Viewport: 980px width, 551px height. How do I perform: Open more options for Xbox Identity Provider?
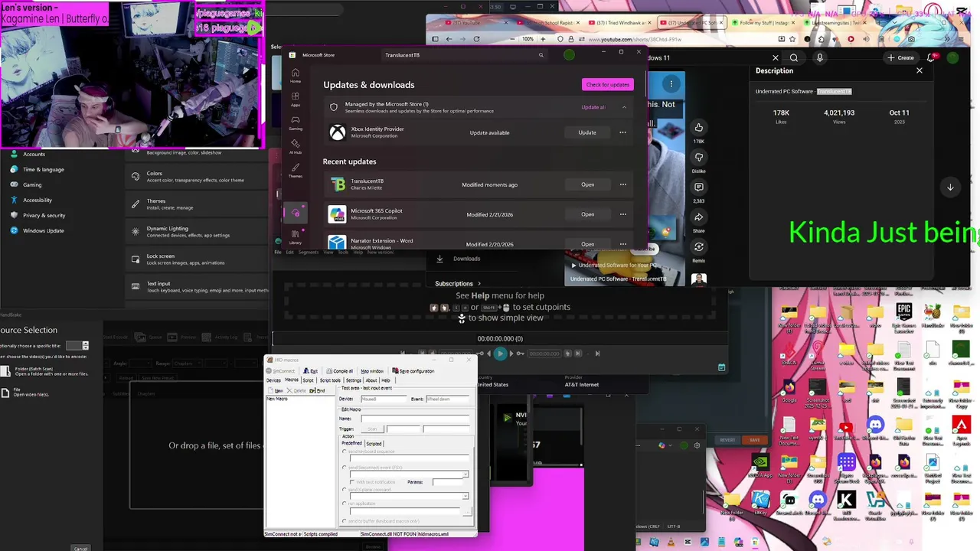(622, 132)
